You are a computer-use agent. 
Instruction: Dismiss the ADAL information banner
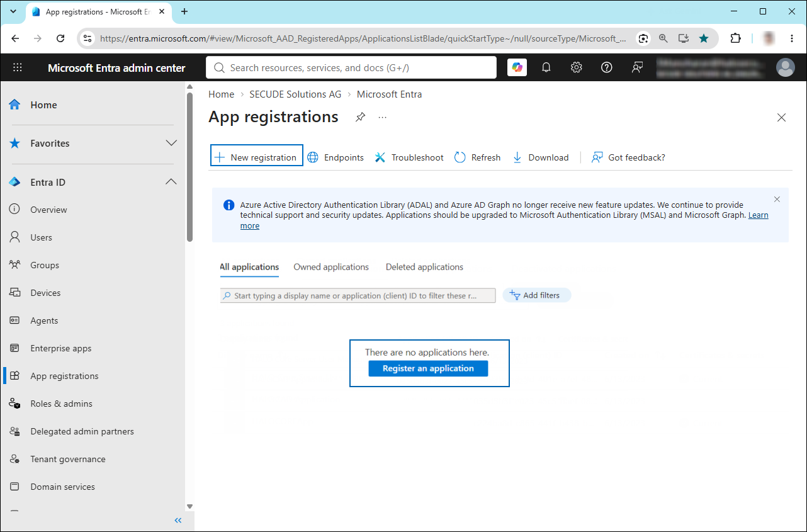tap(777, 200)
